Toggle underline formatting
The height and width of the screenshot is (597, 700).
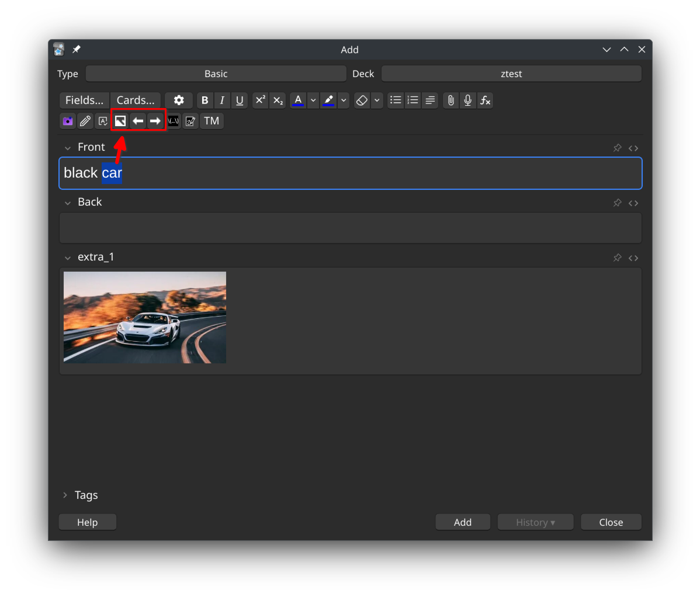point(240,100)
